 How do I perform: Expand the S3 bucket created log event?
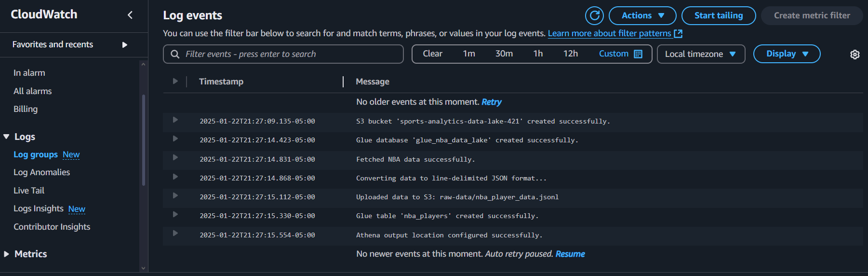tap(175, 120)
